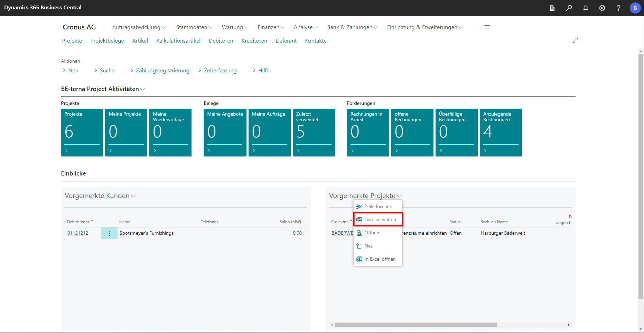644x333 pixels.
Task: Open debitor link 01121212
Action: pyautogui.click(x=78, y=233)
